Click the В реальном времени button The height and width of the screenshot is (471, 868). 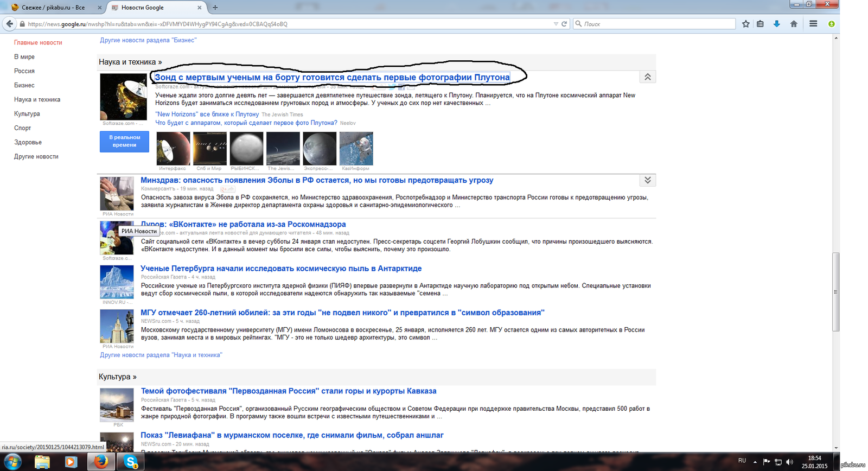[124, 142]
